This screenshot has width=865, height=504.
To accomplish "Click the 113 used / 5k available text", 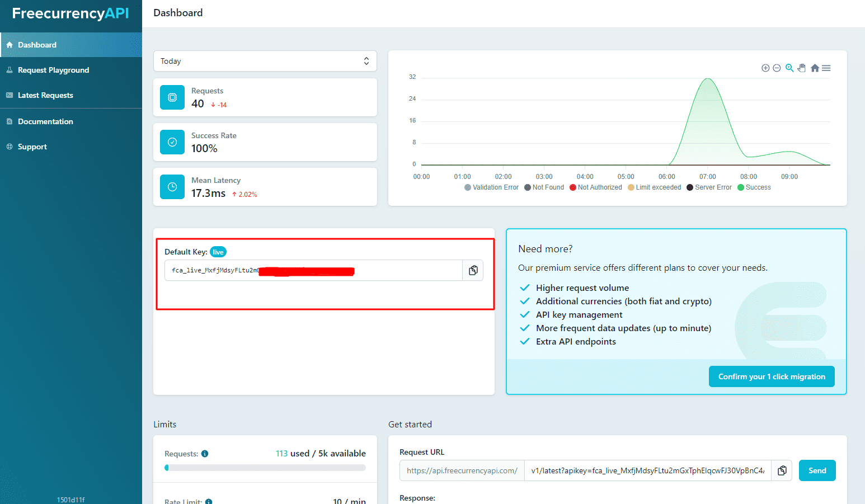I will (321, 453).
